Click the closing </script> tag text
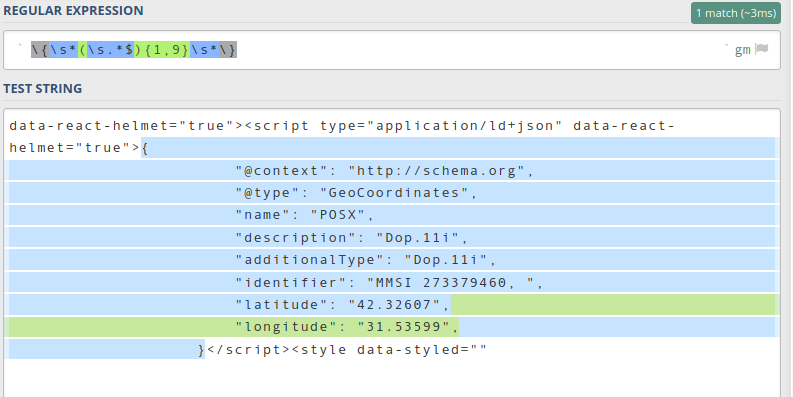 coord(248,349)
